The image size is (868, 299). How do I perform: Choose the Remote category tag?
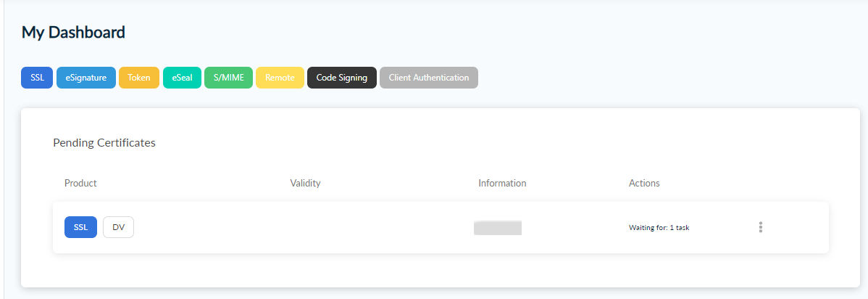280,78
